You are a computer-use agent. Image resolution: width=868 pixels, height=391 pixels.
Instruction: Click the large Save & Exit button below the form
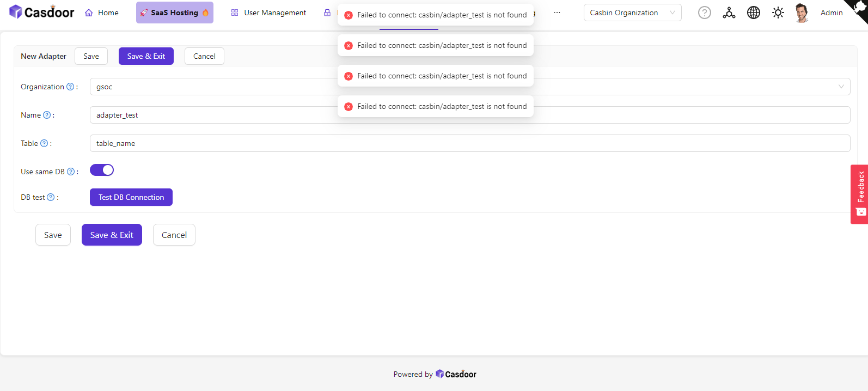tap(112, 235)
